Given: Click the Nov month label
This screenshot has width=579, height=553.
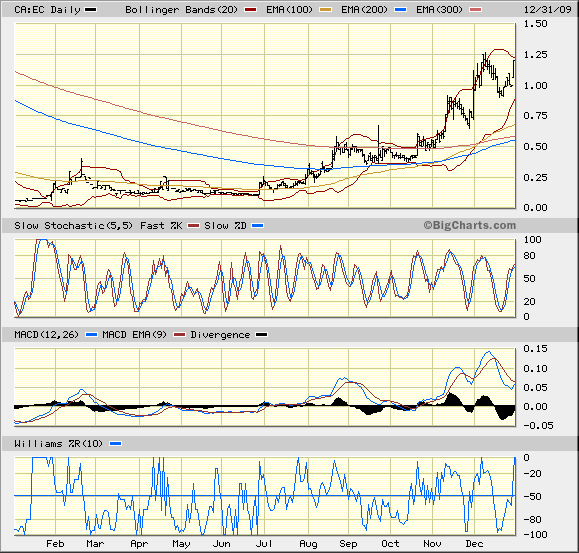Looking at the screenshot, I should pyautogui.click(x=432, y=544).
